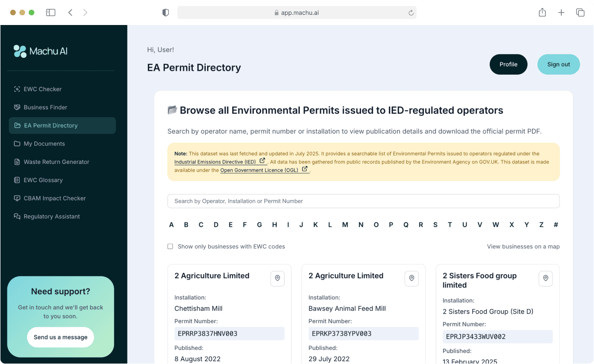Go forward with the browser forward arrow

pyautogui.click(x=85, y=13)
